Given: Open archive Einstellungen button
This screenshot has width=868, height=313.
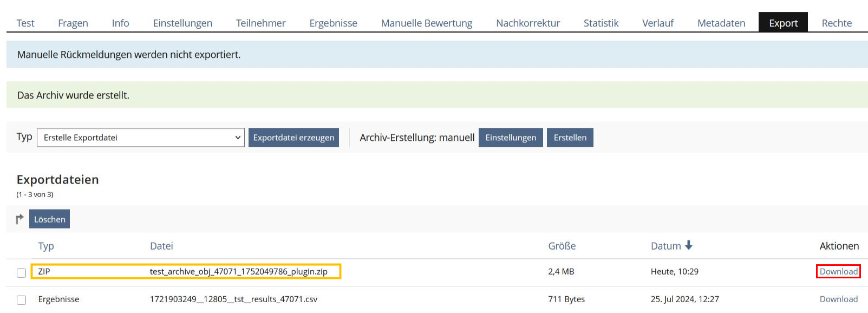Looking at the screenshot, I should click(x=511, y=138).
